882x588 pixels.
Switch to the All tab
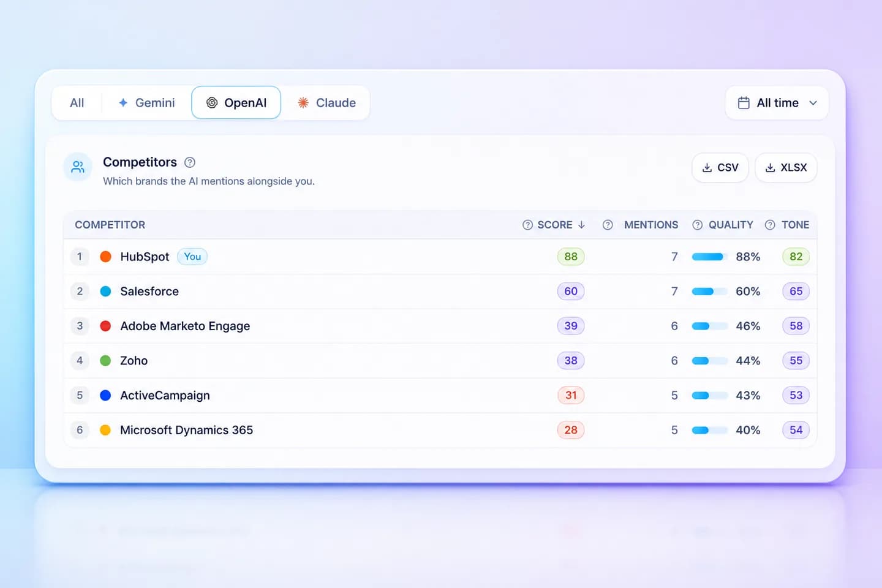(x=77, y=103)
